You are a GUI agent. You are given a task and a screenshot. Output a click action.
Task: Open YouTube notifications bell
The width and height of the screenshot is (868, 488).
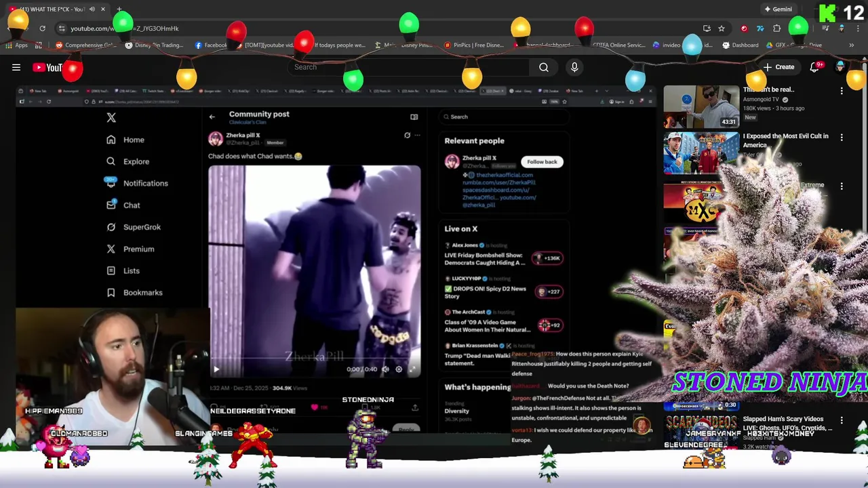click(814, 67)
